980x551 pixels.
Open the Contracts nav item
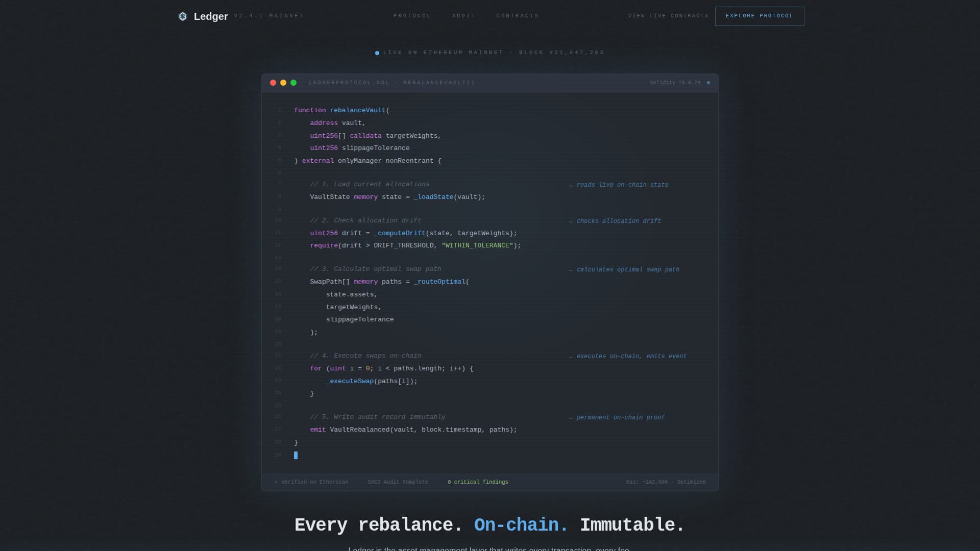pyautogui.click(x=518, y=16)
